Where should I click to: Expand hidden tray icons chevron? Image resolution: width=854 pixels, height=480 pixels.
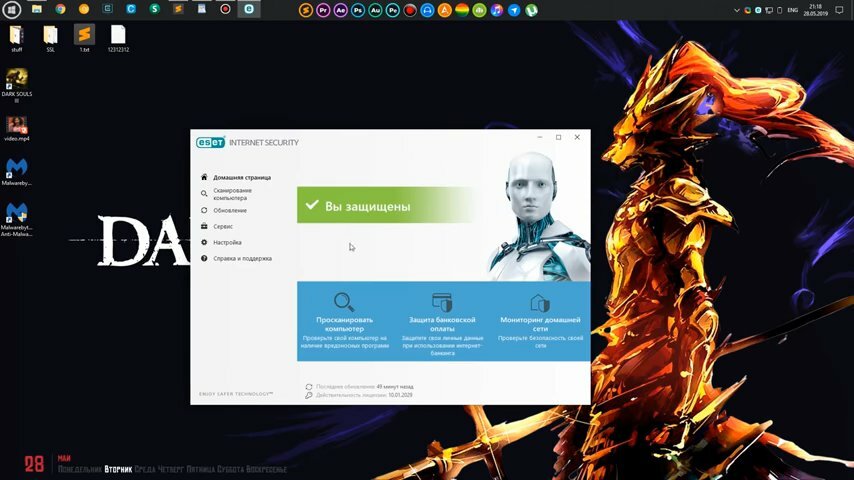pos(736,10)
